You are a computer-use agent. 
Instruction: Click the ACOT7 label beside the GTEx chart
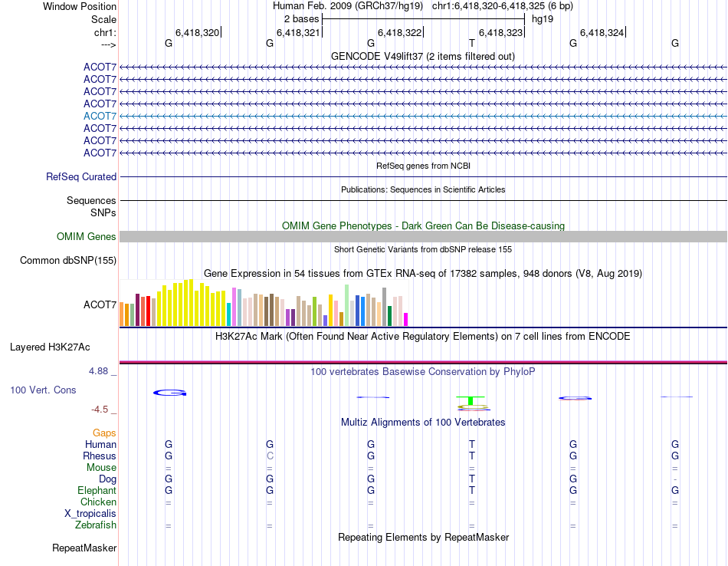(x=100, y=304)
